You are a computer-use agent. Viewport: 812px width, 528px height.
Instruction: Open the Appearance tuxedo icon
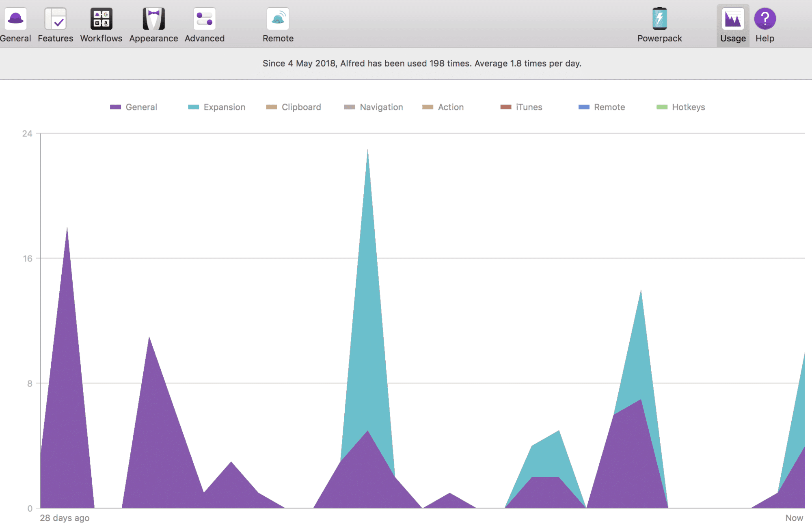coord(153,19)
